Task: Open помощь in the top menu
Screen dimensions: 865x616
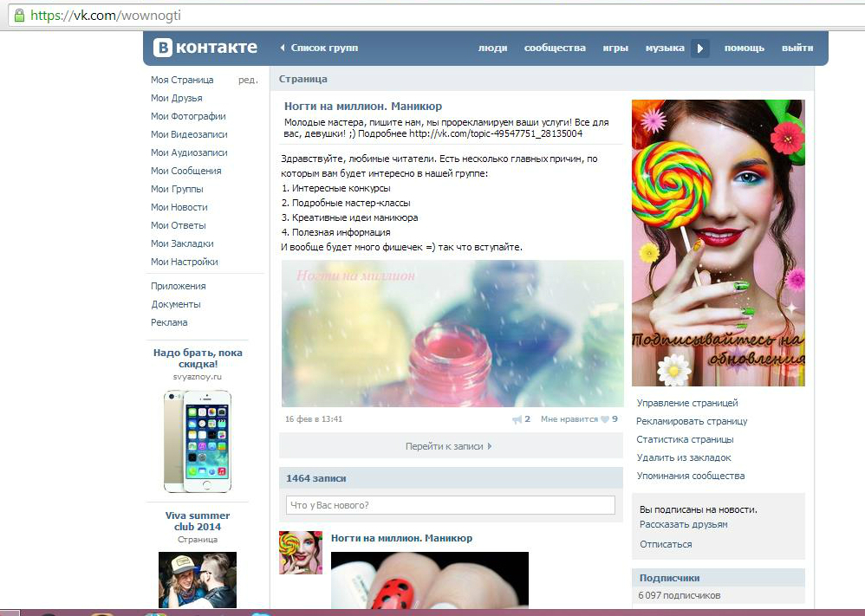Action: click(745, 48)
